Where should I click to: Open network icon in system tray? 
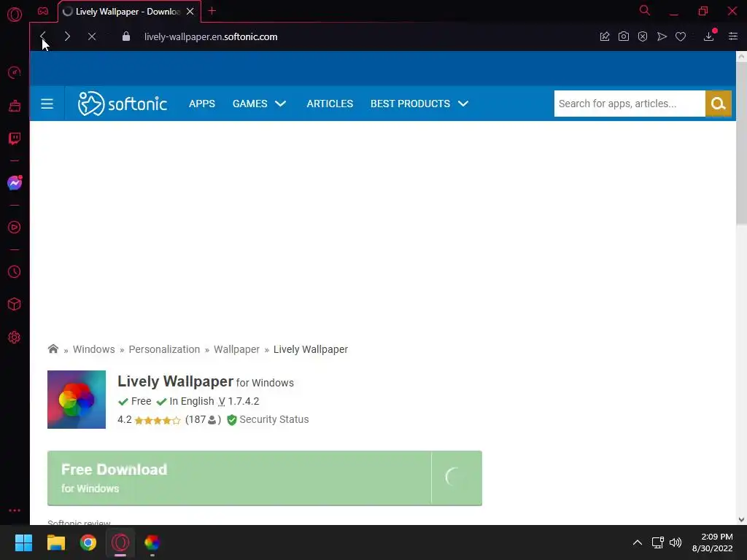658,542
